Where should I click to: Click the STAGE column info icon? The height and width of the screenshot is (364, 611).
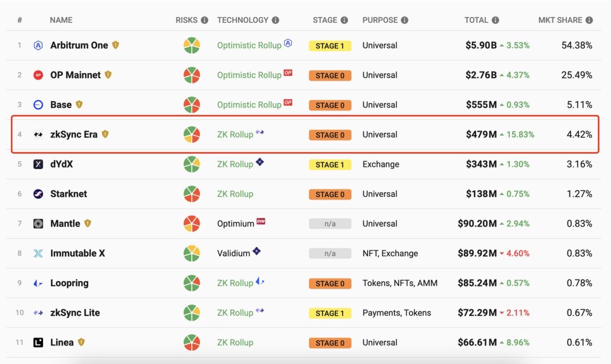[344, 20]
